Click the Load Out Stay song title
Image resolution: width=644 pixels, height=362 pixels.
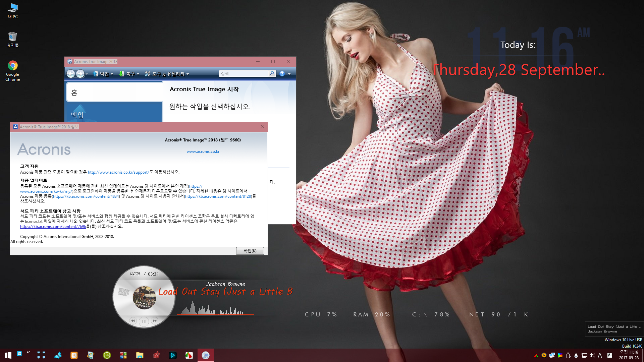click(x=225, y=292)
